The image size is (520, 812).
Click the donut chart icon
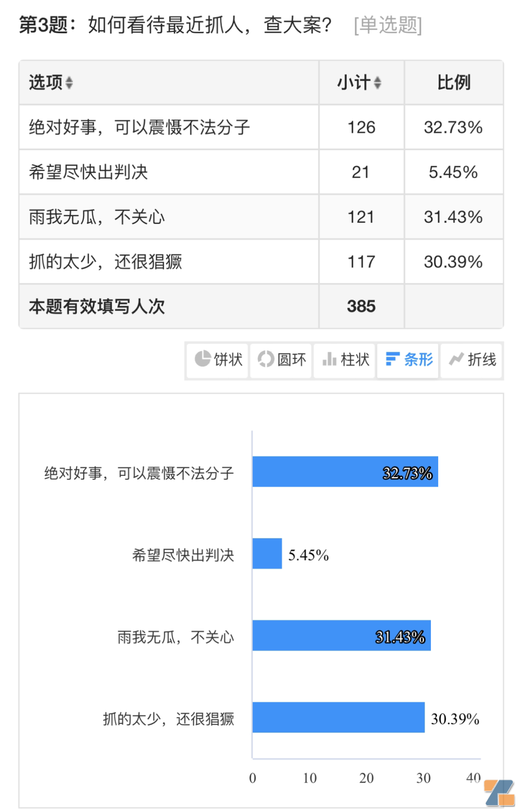pyautogui.click(x=266, y=359)
